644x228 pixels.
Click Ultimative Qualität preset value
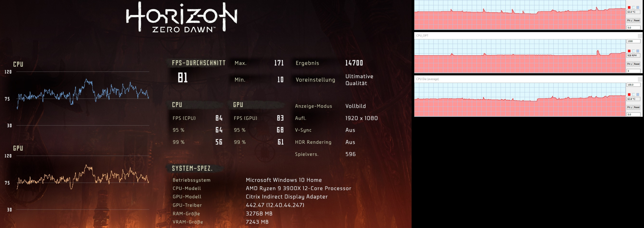pyautogui.click(x=359, y=80)
